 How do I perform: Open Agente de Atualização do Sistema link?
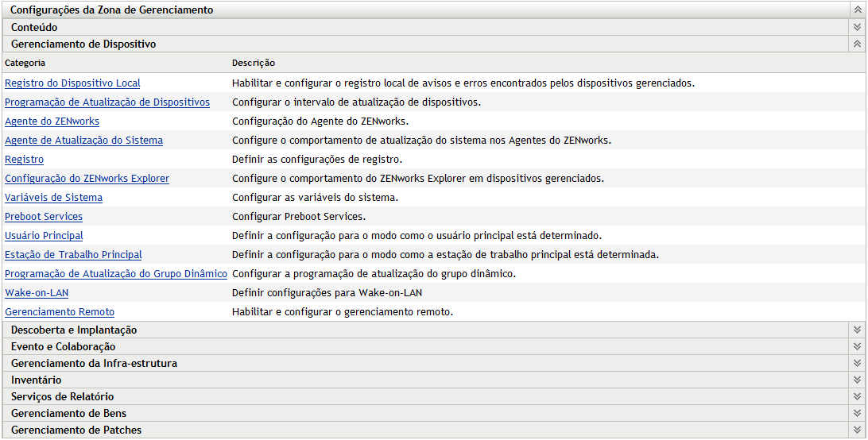pyautogui.click(x=83, y=141)
